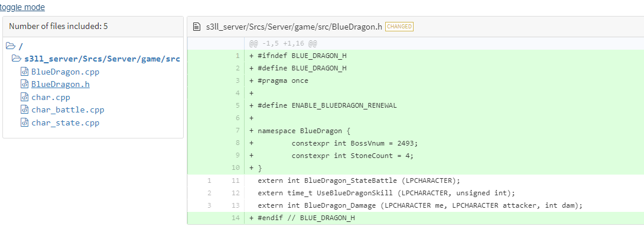Click the root slash tree entry
This screenshot has height=245, width=644.
(21, 46)
